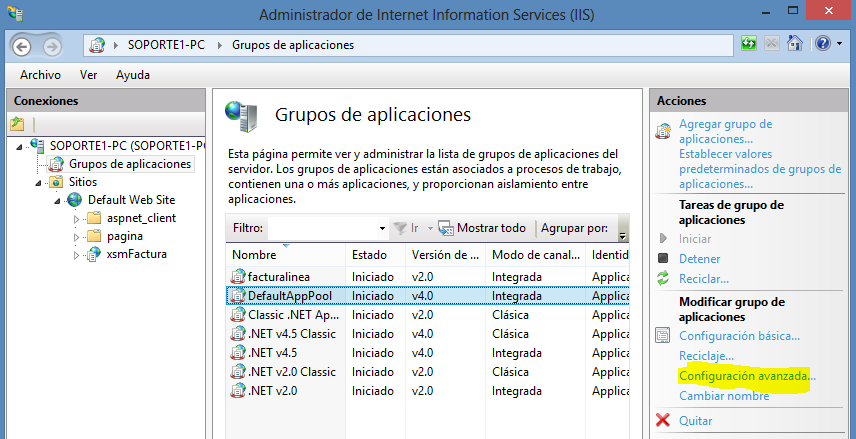Open Configuración básica link
This screenshot has width=856, height=439.
coord(739,336)
